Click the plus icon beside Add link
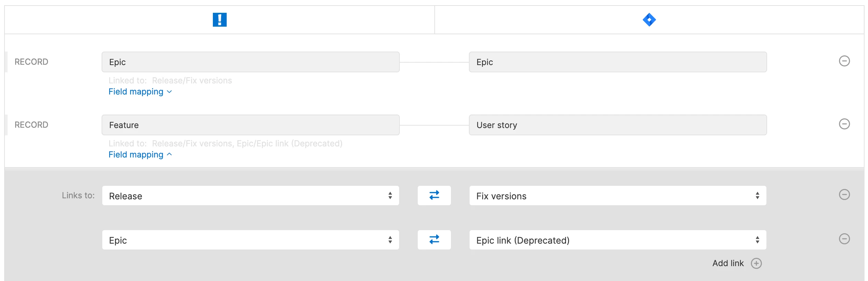This screenshot has height=281, width=868. pos(756,264)
